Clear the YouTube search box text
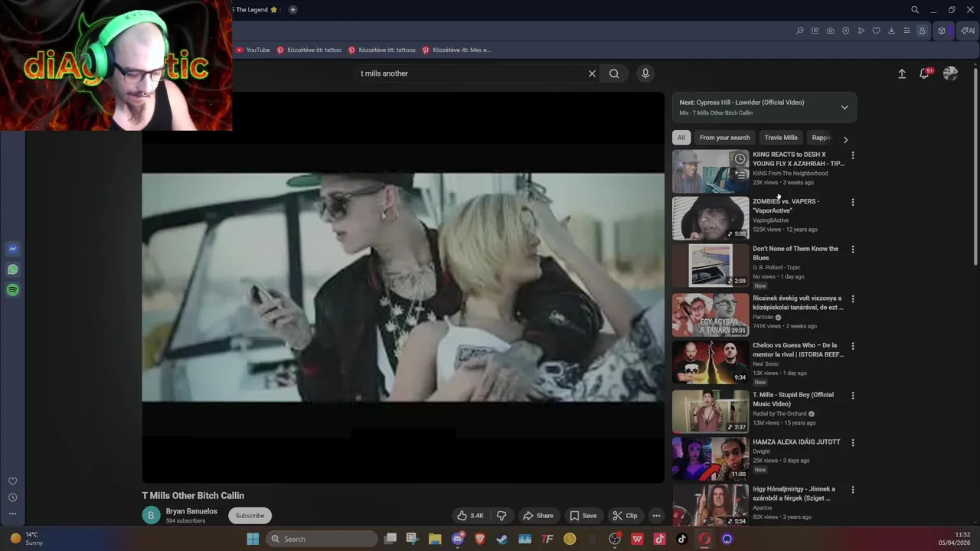Viewport: 980px width, 551px height. click(592, 73)
